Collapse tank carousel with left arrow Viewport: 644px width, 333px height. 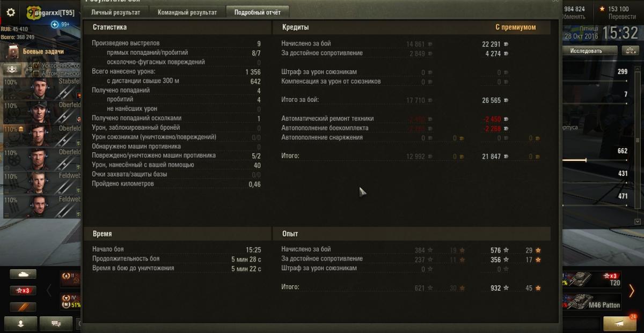click(x=49, y=291)
